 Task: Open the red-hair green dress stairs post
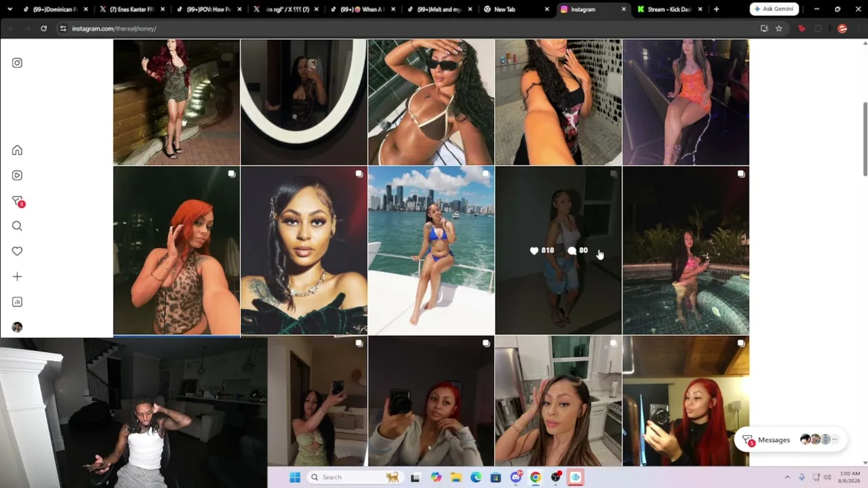point(176,102)
